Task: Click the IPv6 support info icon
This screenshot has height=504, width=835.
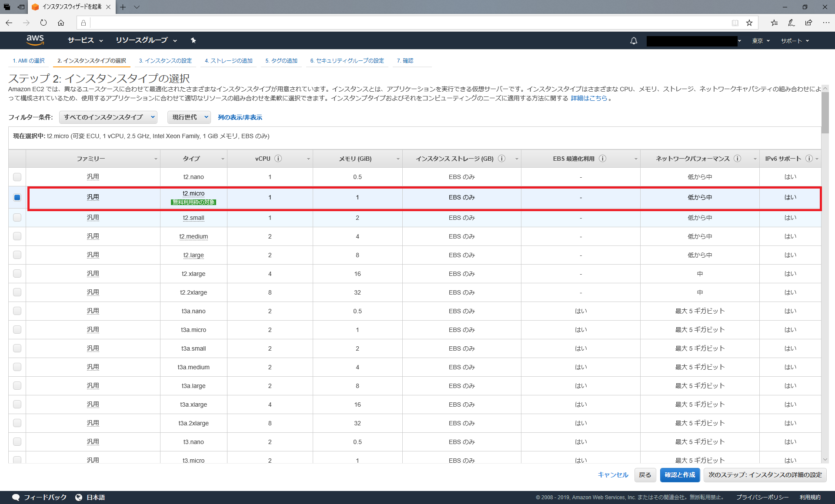Action: click(x=809, y=159)
